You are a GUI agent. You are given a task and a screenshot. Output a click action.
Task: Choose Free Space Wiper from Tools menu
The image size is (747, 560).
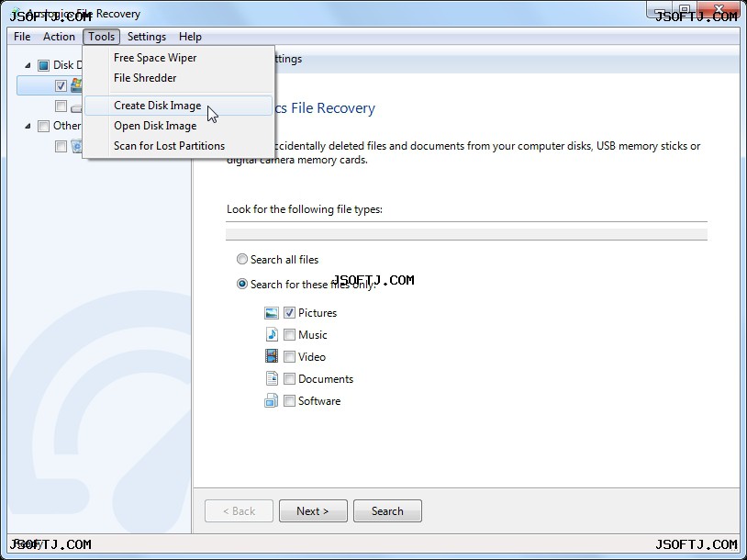pyautogui.click(x=179, y=58)
